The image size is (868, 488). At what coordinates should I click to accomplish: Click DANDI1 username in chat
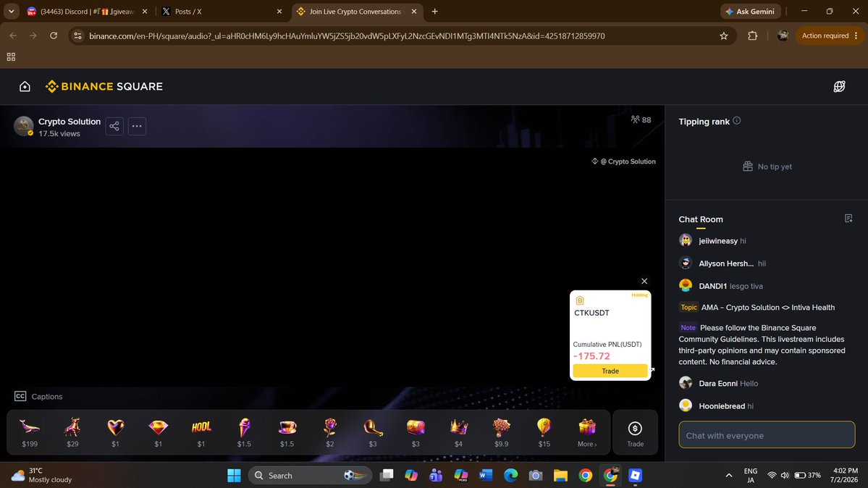712,287
